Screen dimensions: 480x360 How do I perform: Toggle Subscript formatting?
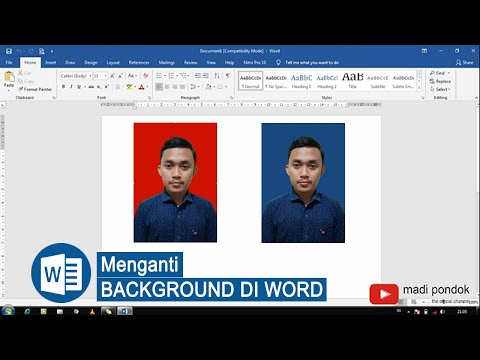tap(99, 87)
